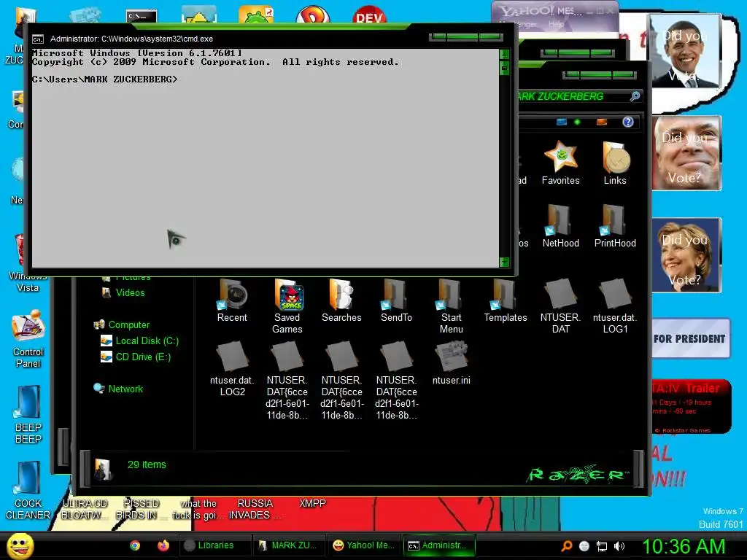747x560 pixels.
Task: Switch to Administrator cmd taskbar button
Action: click(438, 545)
